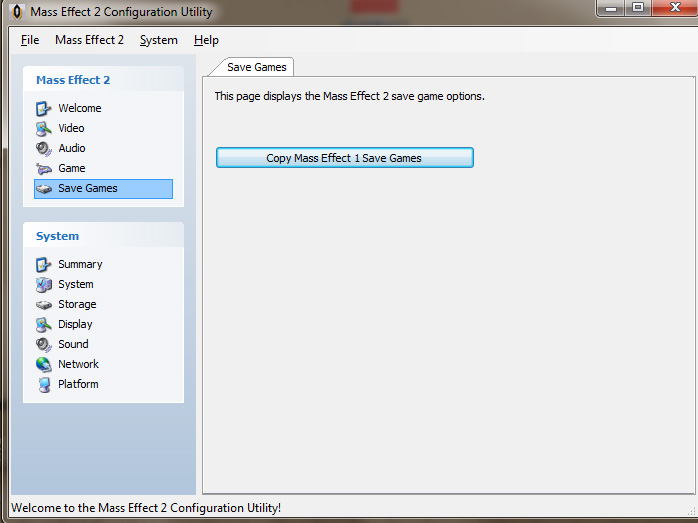
Task: Select the Sound speaker icon under System
Action: 43,345
